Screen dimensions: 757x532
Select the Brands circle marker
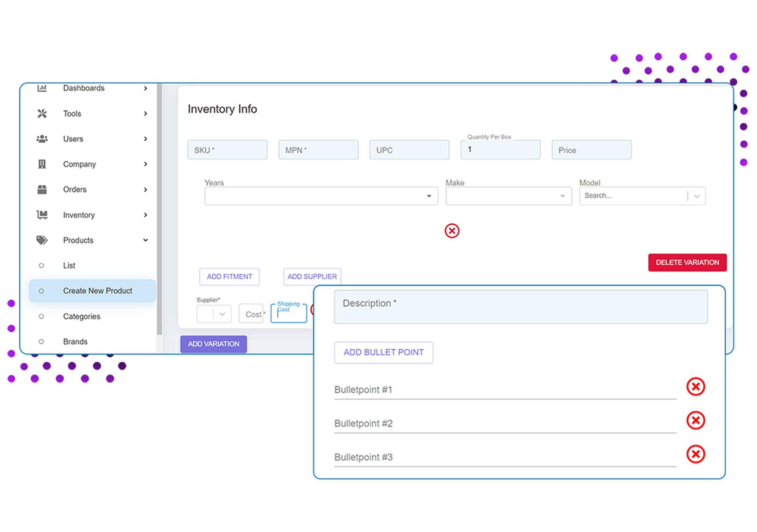tap(41, 342)
